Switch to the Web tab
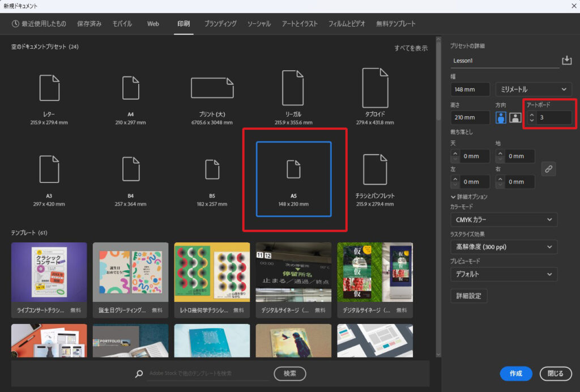 point(153,24)
